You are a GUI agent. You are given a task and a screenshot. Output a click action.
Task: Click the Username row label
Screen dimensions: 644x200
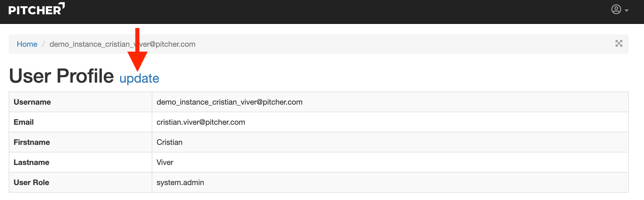click(x=32, y=102)
